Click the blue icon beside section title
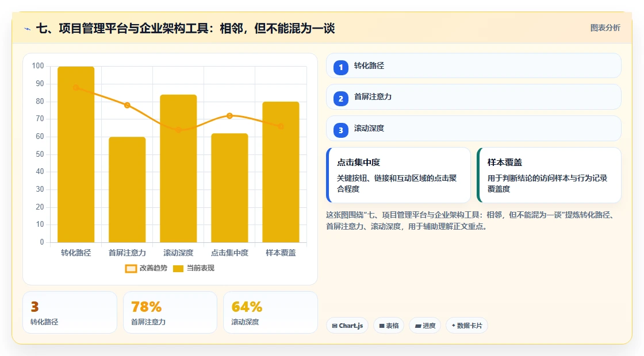The width and height of the screenshot is (644, 356). pos(28,29)
